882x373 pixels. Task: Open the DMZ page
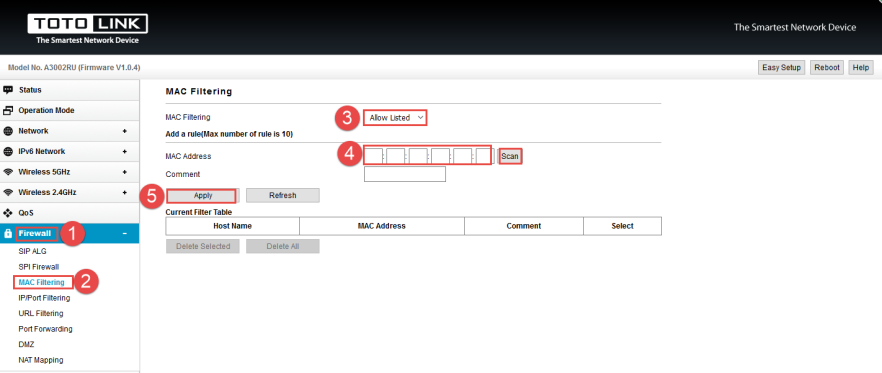point(26,344)
